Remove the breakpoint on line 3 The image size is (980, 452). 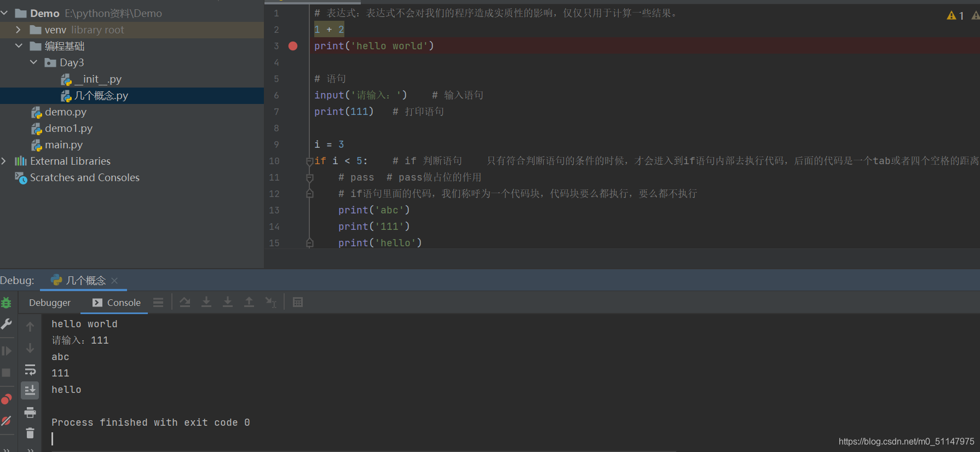click(293, 46)
